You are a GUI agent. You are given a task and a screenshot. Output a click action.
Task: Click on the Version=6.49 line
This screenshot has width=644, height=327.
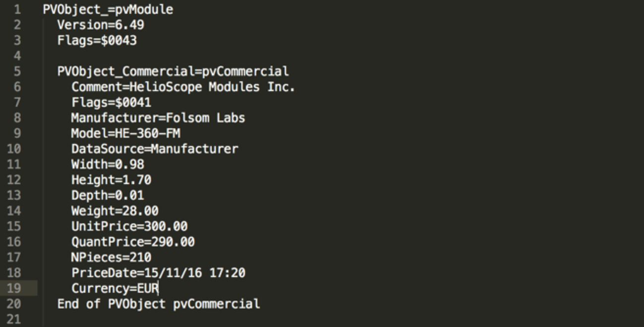click(x=101, y=25)
